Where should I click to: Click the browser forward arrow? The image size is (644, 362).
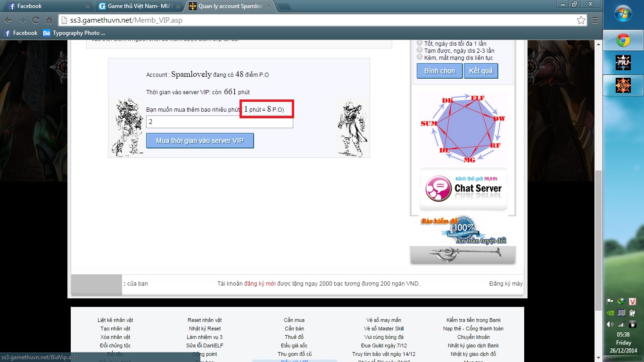pyautogui.click(x=22, y=20)
